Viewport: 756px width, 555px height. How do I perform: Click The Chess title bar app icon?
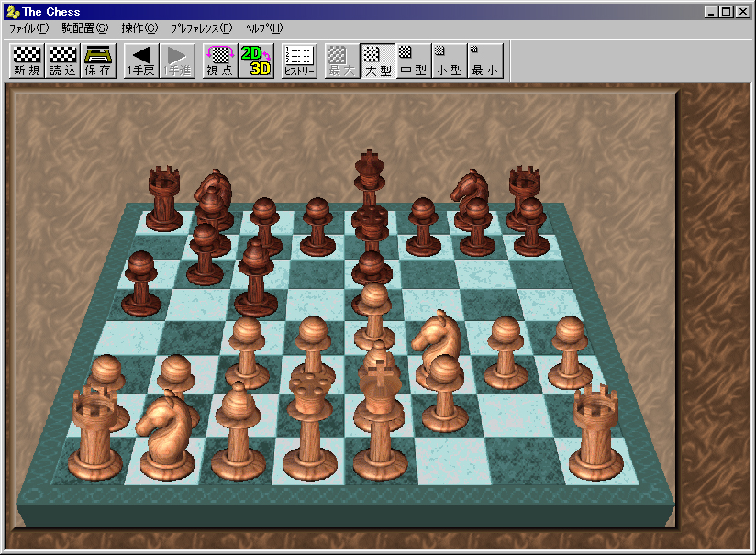(x=12, y=12)
